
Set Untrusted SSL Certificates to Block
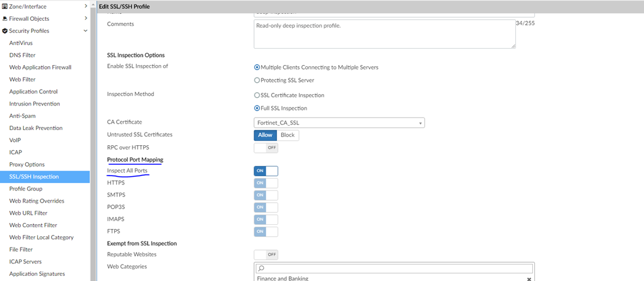[288, 135]
